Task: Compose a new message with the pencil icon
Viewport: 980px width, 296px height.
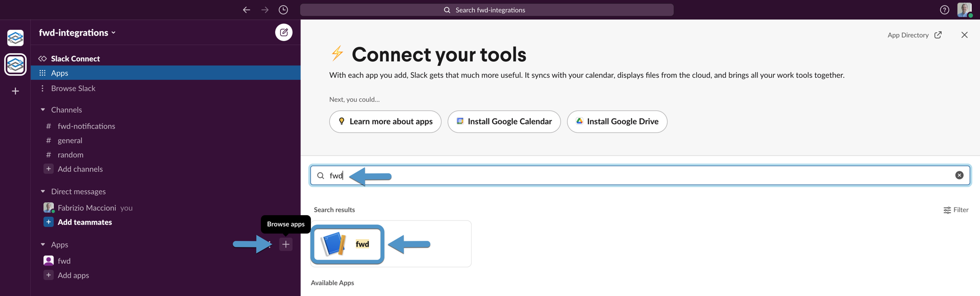Action: coord(284,32)
